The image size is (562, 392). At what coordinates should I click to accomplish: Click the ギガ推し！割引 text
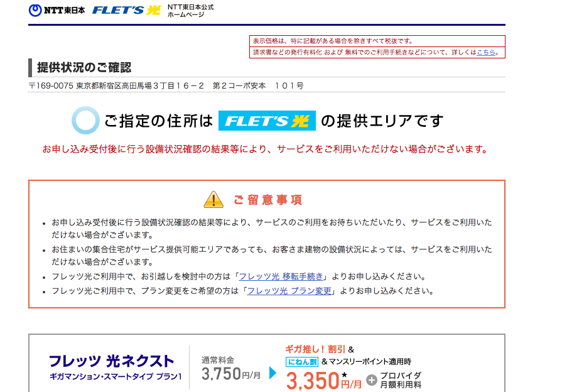tap(315, 349)
